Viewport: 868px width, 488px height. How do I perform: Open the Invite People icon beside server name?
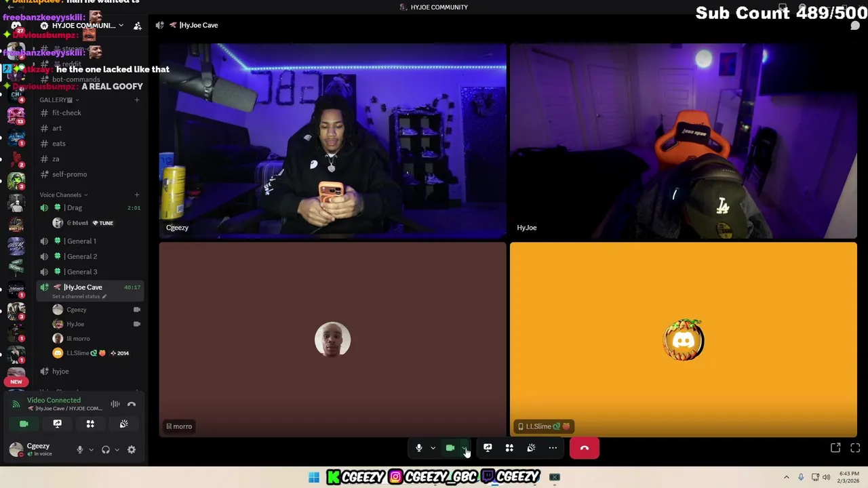tap(138, 26)
